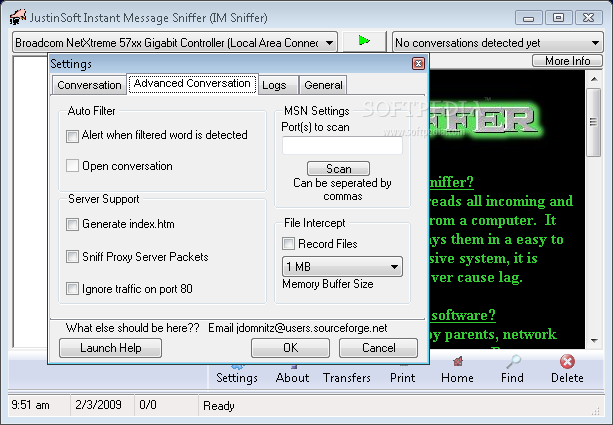Click the Scan button
The height and width of the screenshot is (425, 613).
[339, 169]
